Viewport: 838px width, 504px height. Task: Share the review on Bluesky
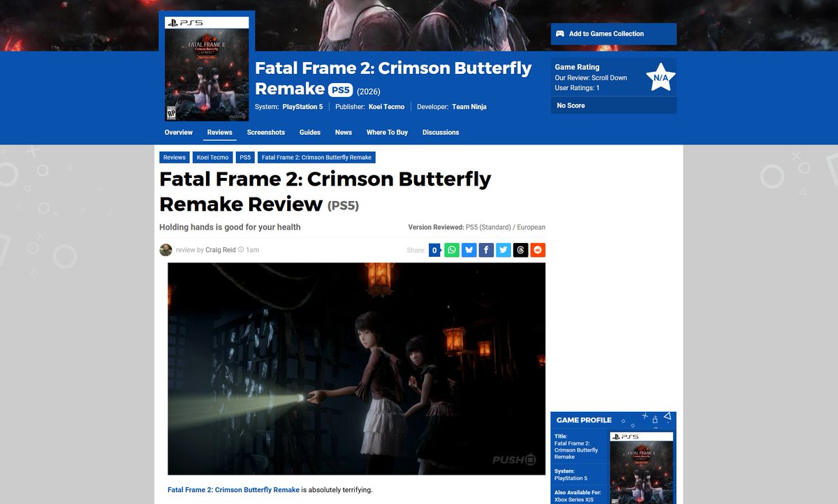click(469, 250)
